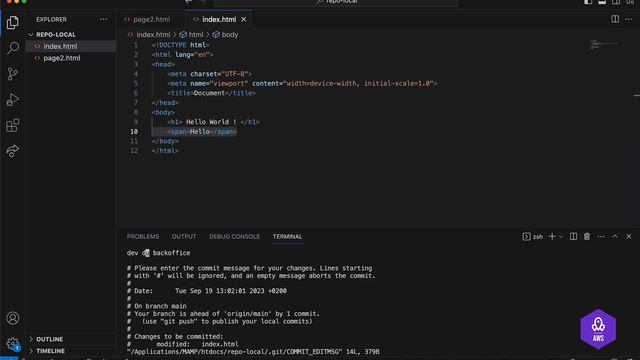This screenshot has width=640, height=360.
Task: Click the h1 Hello World line
Action: 213,122
